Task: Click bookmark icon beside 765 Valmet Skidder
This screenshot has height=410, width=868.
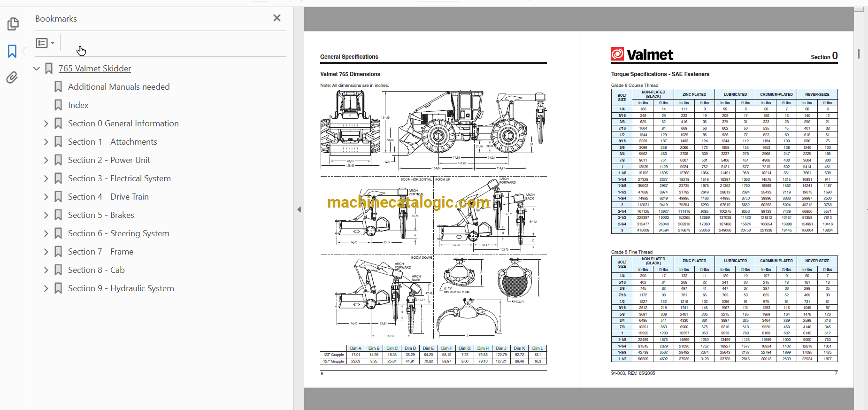Action: pos(49,69)
